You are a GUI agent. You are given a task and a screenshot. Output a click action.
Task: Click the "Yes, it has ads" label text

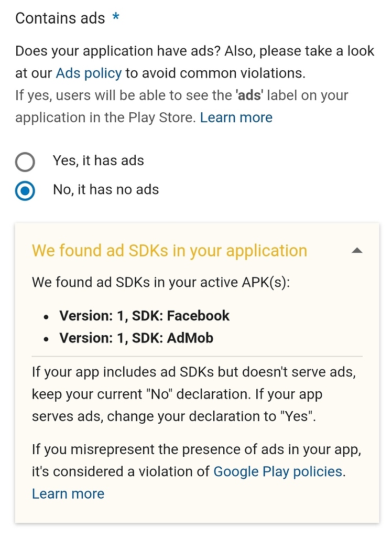98,161
